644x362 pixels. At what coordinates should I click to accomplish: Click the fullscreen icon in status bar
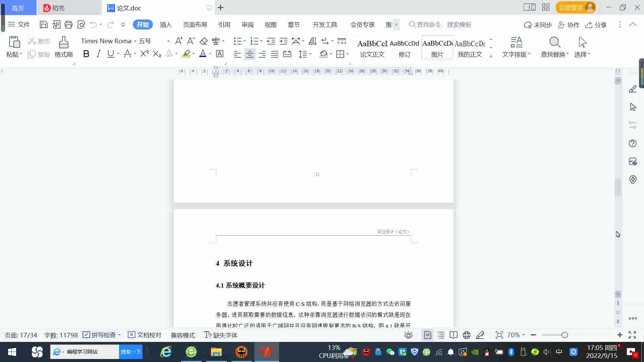click(x=632, y=335)
